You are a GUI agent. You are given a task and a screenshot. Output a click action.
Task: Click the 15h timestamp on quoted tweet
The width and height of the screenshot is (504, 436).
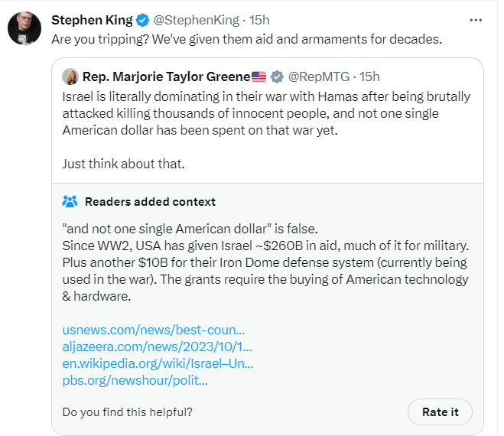point(369,76)
